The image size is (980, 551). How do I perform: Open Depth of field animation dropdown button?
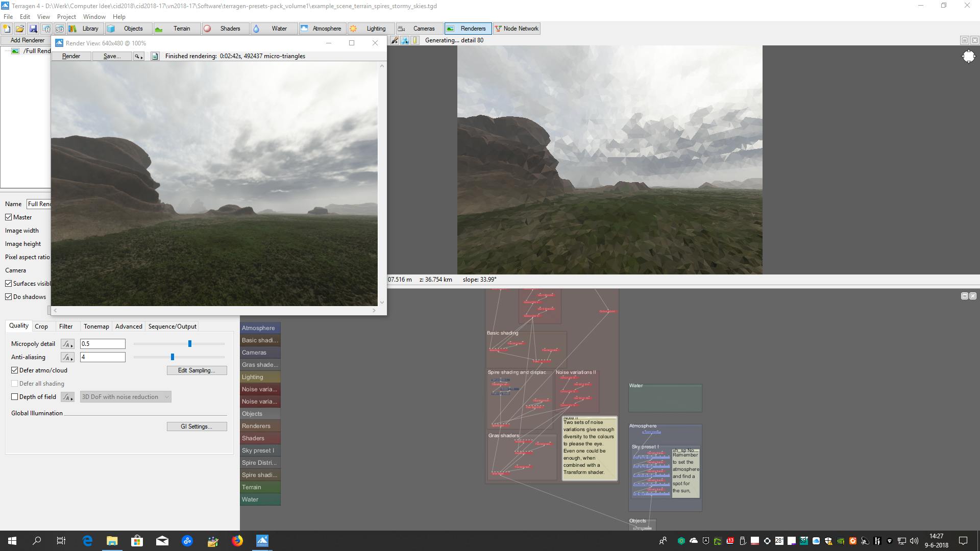(67, 397)
